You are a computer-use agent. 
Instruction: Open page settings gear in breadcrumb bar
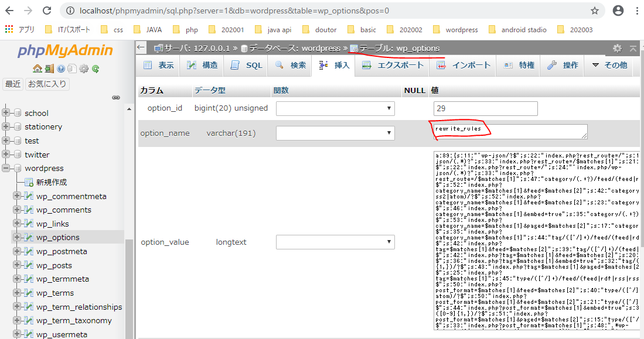pyautogui.click(x=617, y=49)
